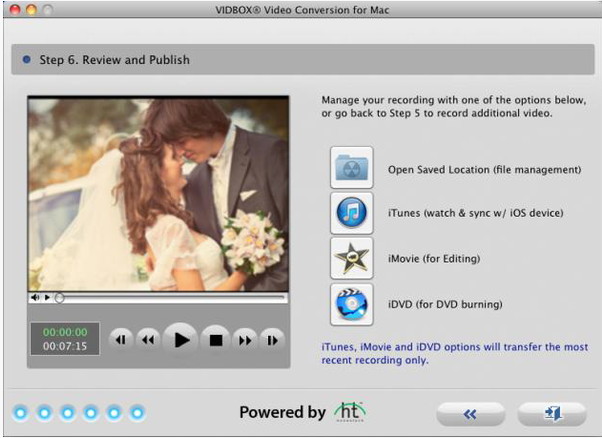
Task: Click small play arrow beside scrubber
Action: pyautogui.click(x=47, y=298)
